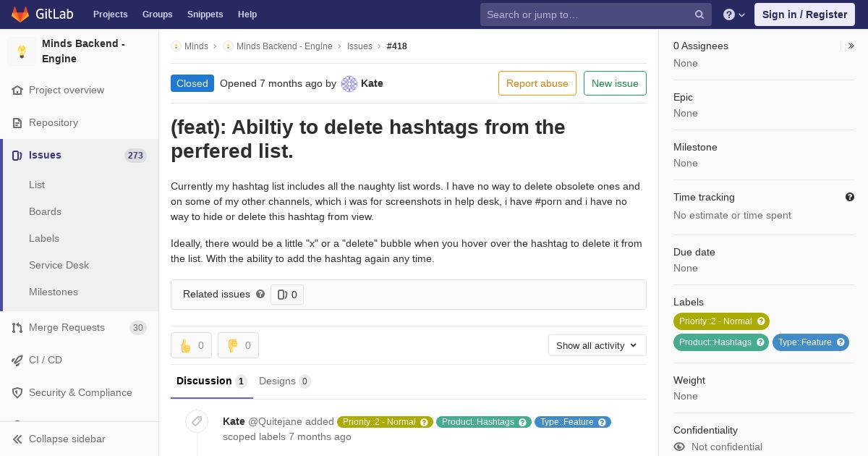
Task: Click the CI / CD rocket icon
Action: [x=17, y=360]
